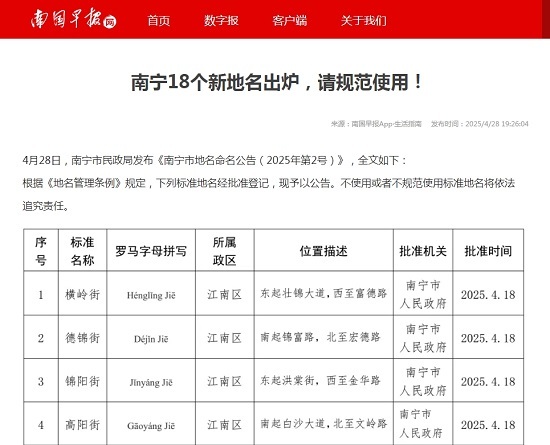Open the 首页 navigation item
This screenshot has width=550, height=445.
pyautogui.click(x=159, y=21)
